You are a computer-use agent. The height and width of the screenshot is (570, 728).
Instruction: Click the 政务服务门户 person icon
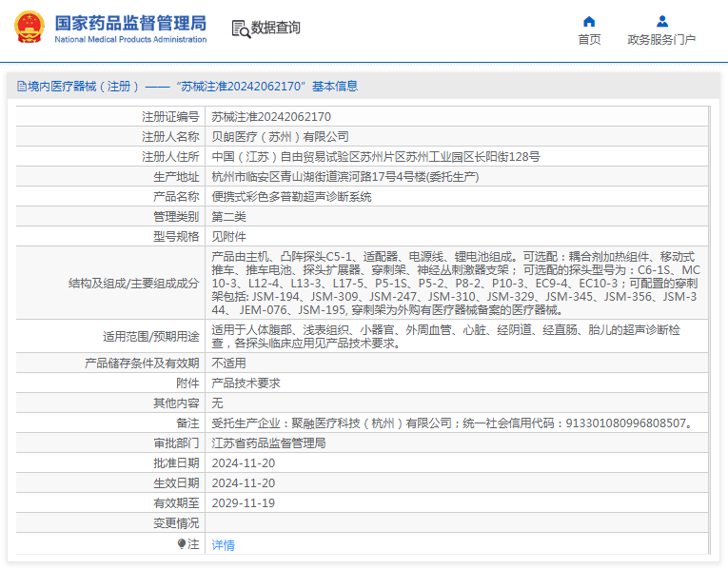coord(661,21)
